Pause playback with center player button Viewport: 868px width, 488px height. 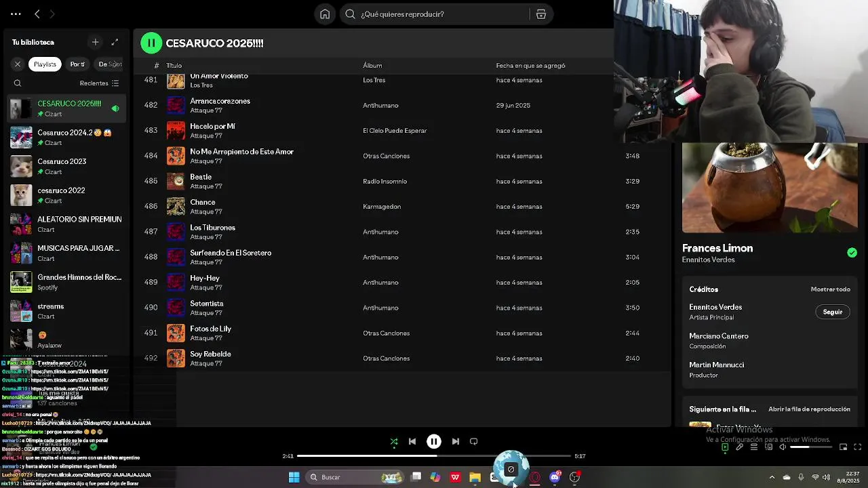coord(434,442)
